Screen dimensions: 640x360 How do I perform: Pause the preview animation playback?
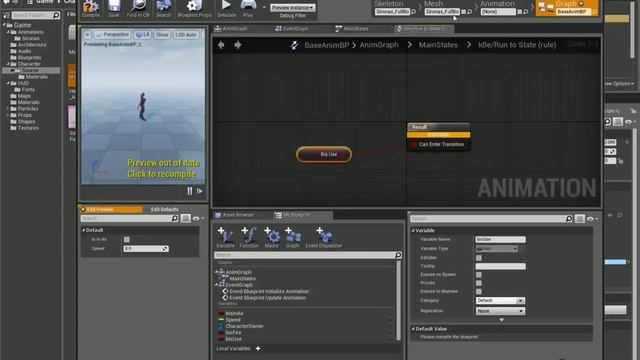[190, 191]
